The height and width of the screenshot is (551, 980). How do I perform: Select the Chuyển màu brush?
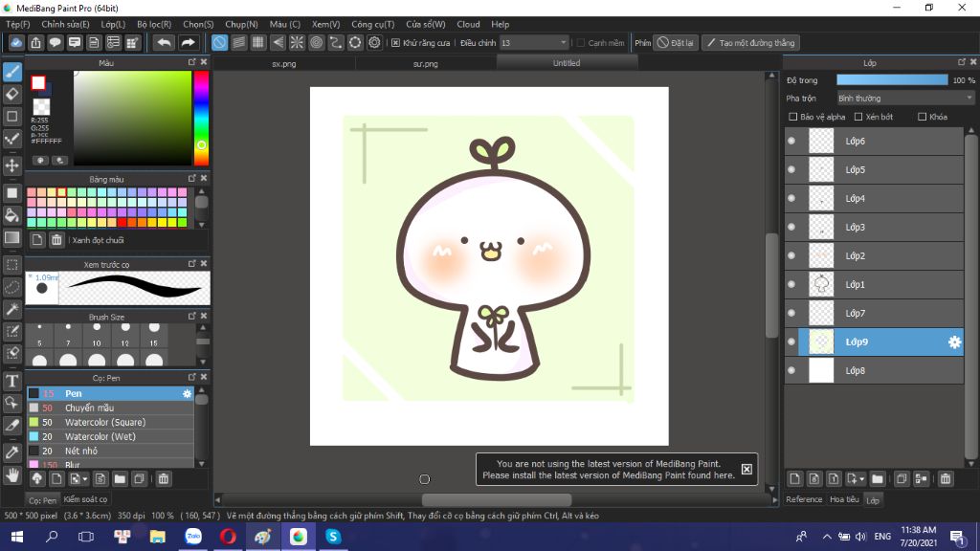[x=110, y=408]
